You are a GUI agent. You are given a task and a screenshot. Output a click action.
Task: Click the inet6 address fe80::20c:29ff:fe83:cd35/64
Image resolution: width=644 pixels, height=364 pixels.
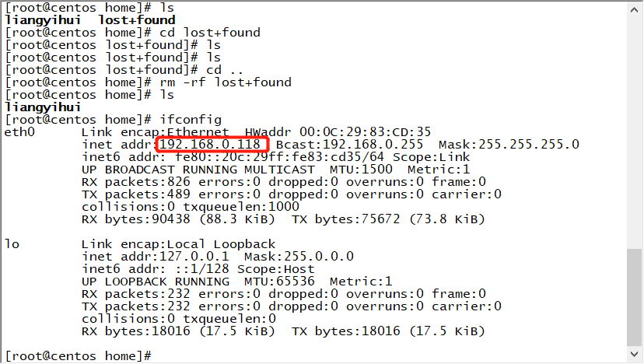pos(278,157)
